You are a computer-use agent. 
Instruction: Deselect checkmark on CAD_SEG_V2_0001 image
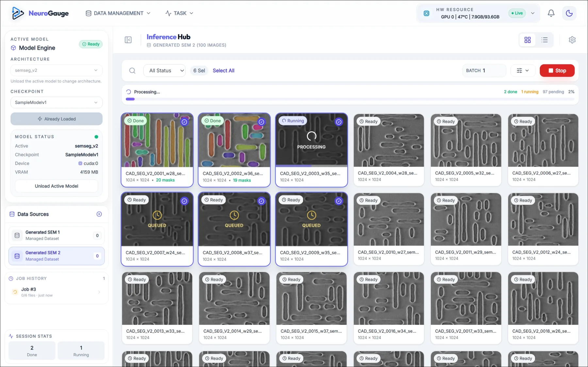pos(185,122)
